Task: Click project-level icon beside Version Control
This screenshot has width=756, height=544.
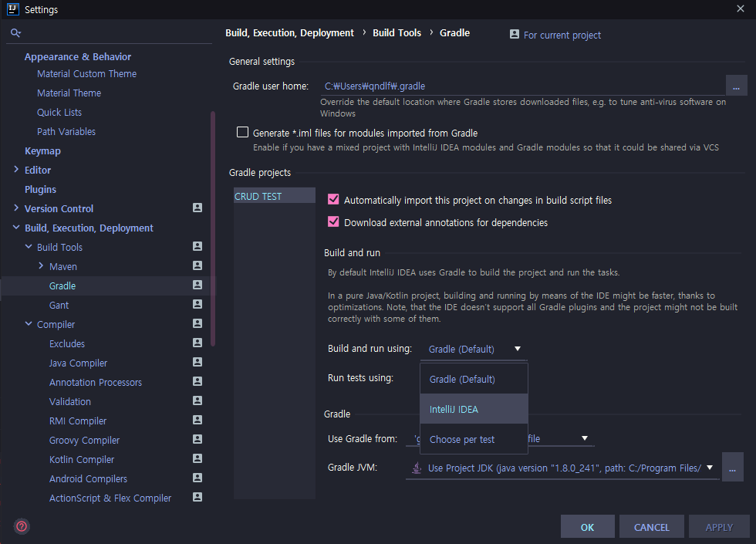Action: pyautogui.click(x=197, y=208)
